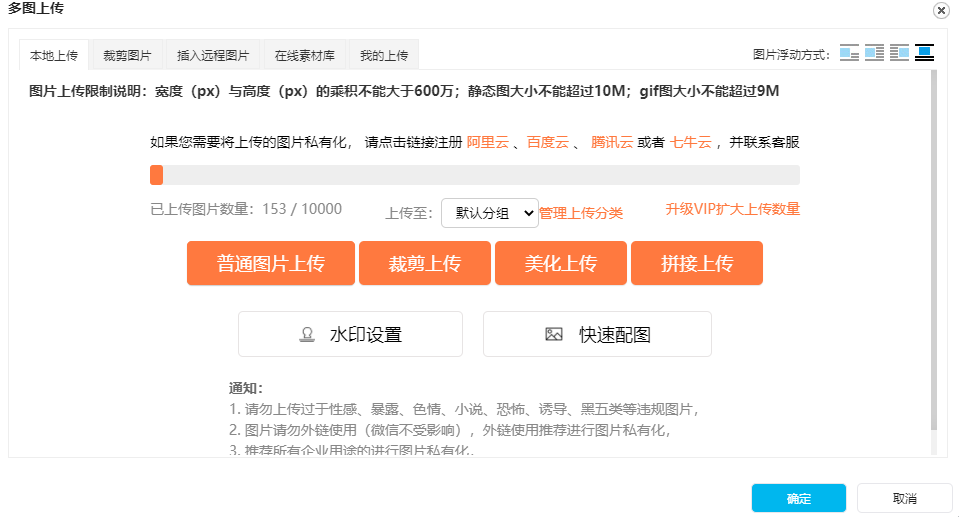The width and height of the screenshot is (959, 517).
Task: Open the 在线素材库 tab
Action: [x=305, y=55]
